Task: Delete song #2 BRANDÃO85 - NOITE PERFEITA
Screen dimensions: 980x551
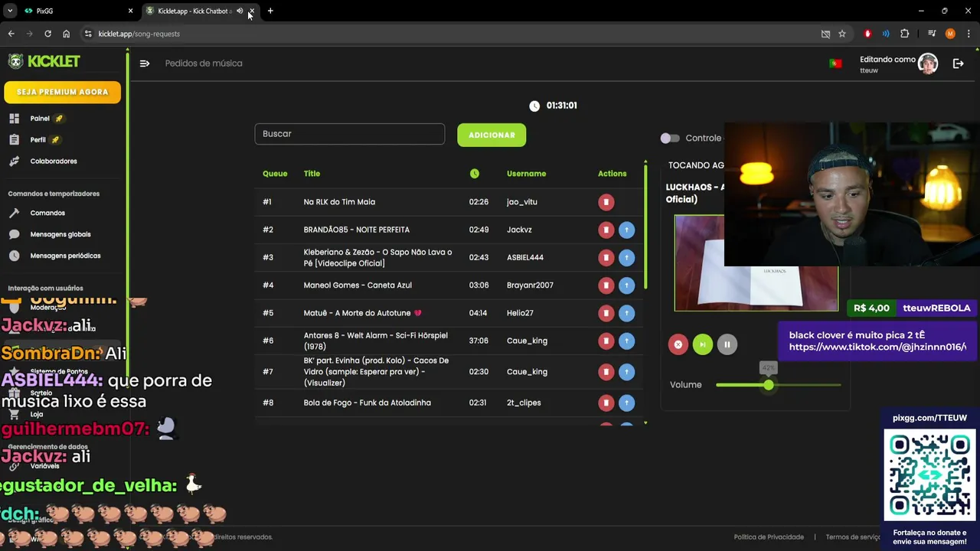Action: (x=606, y=230)
